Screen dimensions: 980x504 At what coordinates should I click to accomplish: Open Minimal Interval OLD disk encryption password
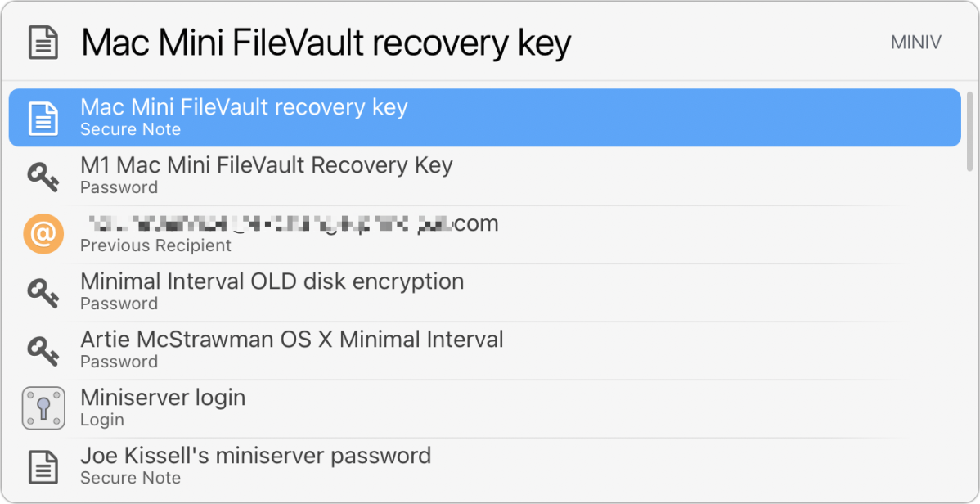[x=484, y=292]
